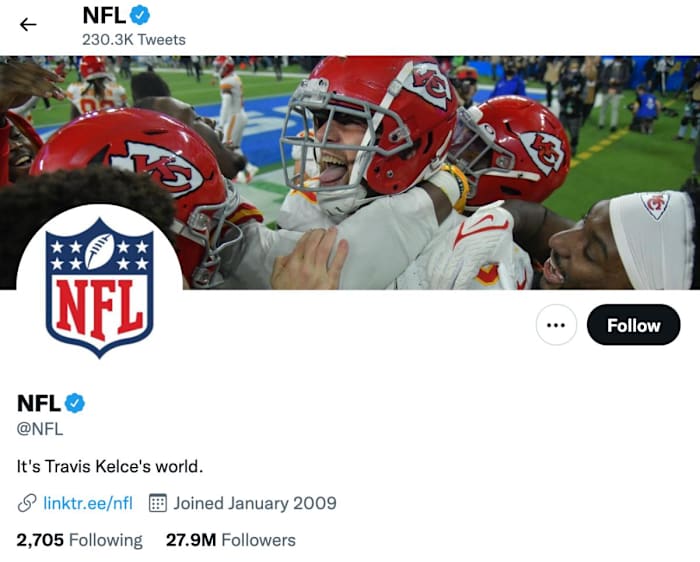The height and width of the screenshot is (562, 700).
Task: Open the linktr.ee/nfl link
Action: (x=88, y=502)
